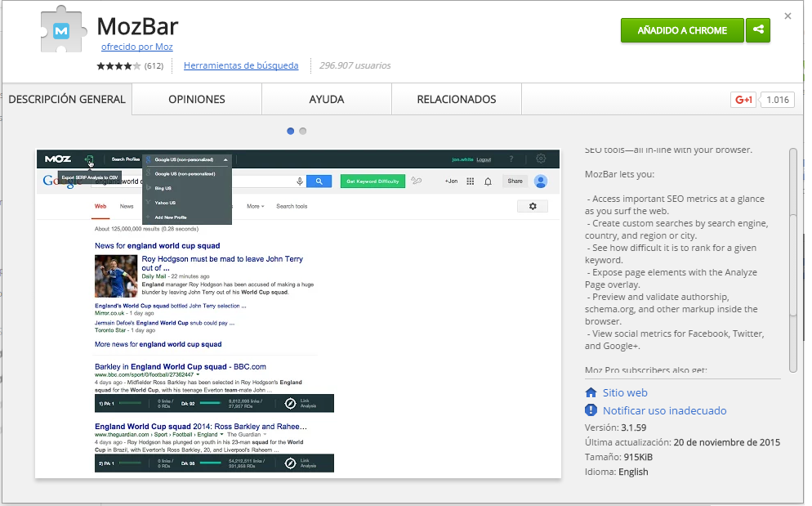The image size is (812, 506).
Task: Click the MozBar title heading
Action: pos(138,26)
